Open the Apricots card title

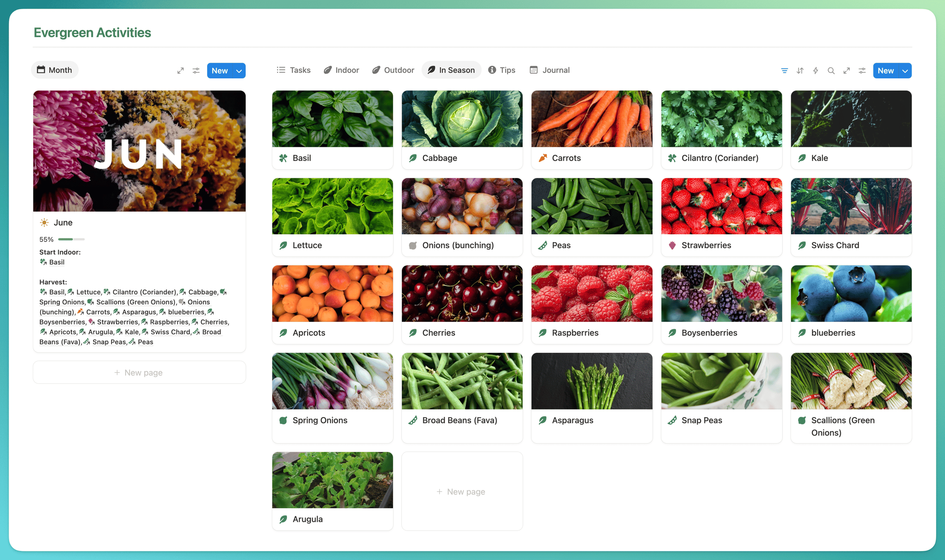coord(309,333)
